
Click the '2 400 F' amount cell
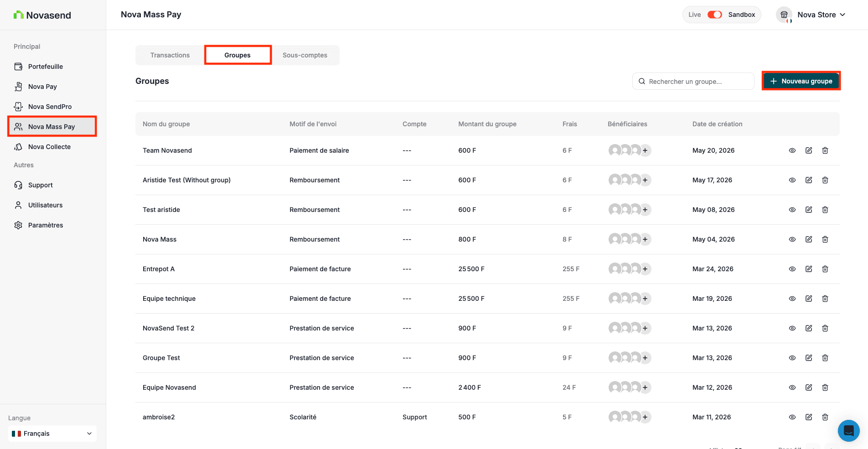pos(470,387)
